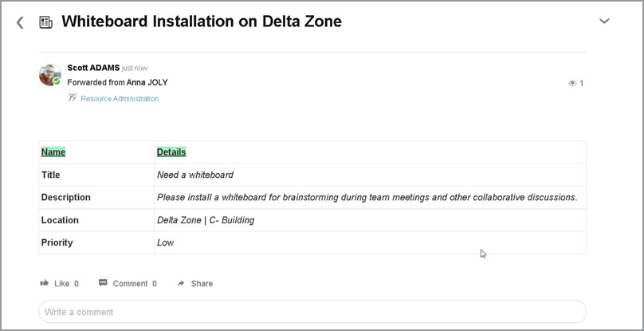Click the highlighted Name column header

[53, 152]
